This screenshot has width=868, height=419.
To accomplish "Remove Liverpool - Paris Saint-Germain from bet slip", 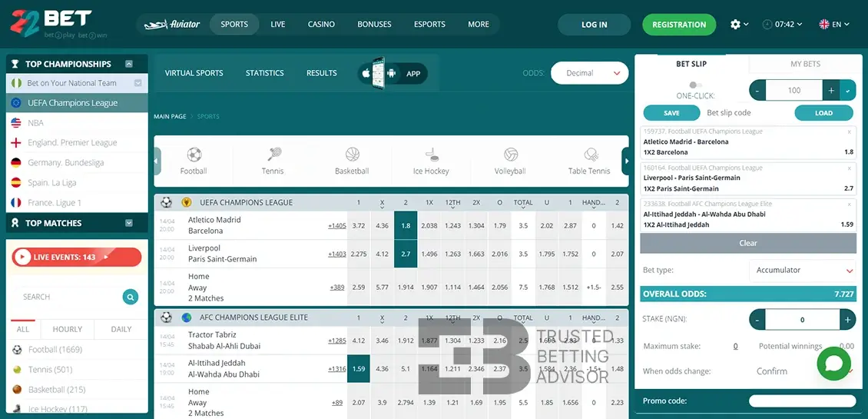I will (x=850, y=168).
